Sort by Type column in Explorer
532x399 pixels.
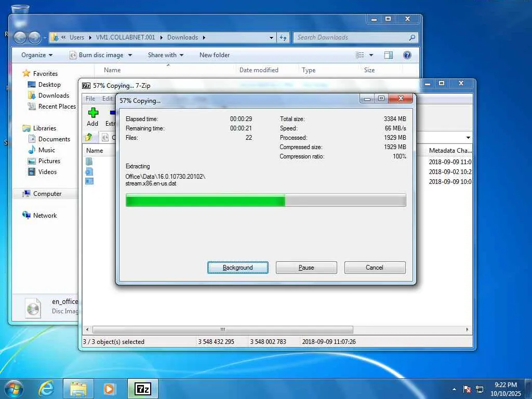[x=309, y=70]
